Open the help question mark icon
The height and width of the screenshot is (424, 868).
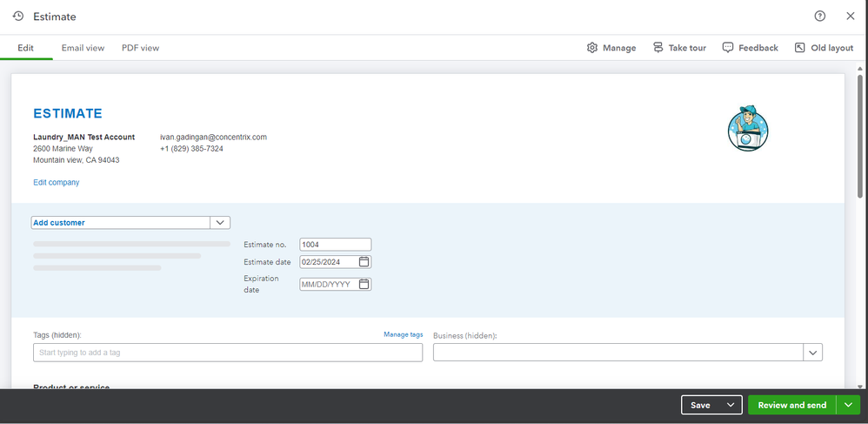[x=820, y=16]
